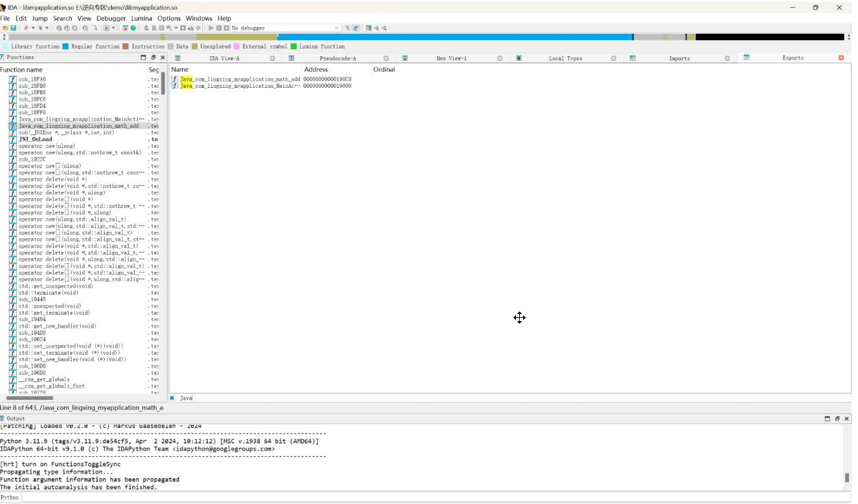The width and height of the screenshot is (858, 504).
Task: Open the Lumina menu
Action: click(142, 18)
